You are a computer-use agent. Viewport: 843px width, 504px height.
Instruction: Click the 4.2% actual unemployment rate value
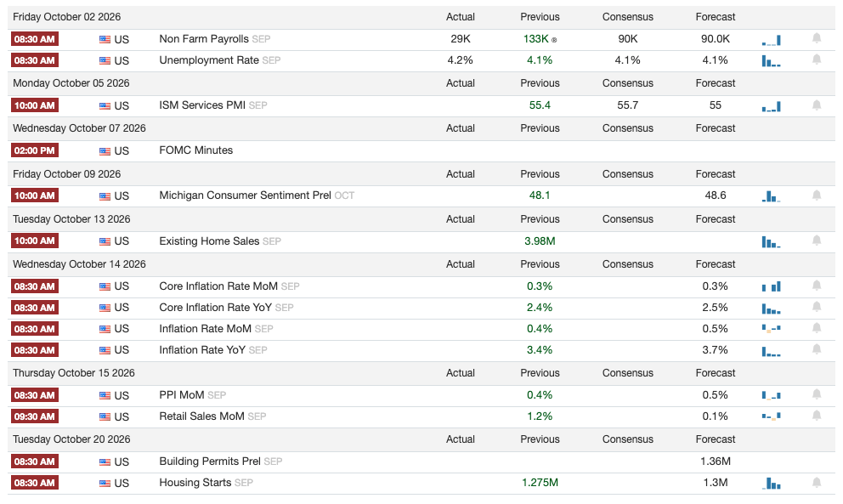(x=461, y=60)
